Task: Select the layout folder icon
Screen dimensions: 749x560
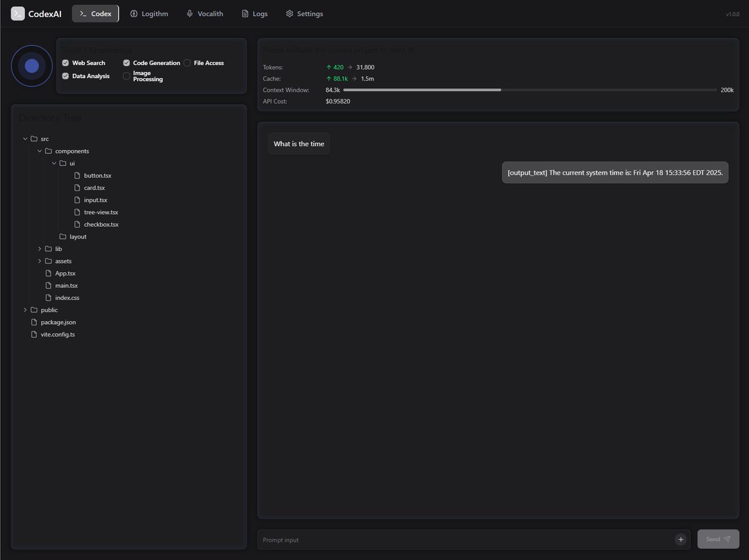Action: point(63,237)
